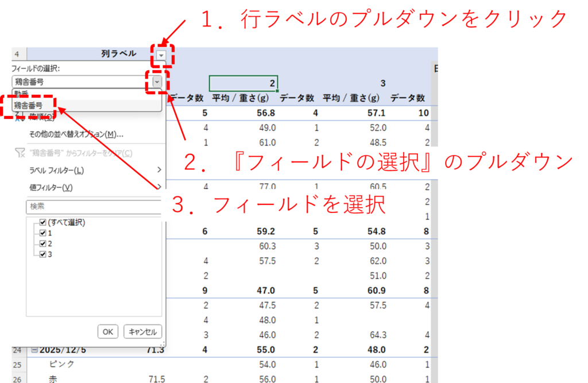Select the highlighted cell containing 2

[243, 83]
